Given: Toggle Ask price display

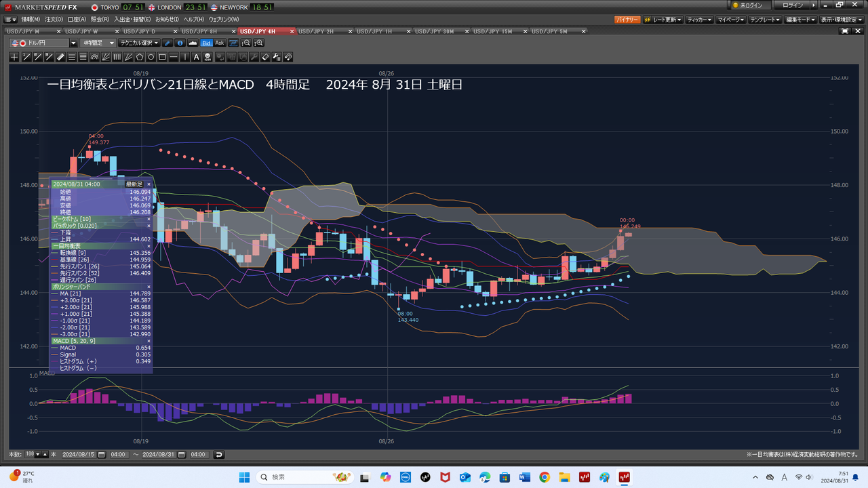Looking at the screenshot, I should (x=220, y=43).
